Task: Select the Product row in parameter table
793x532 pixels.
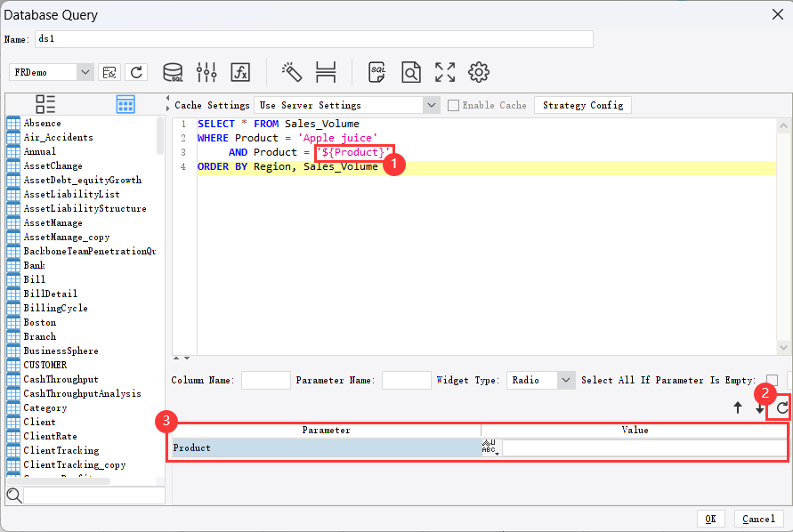Action: click(327, 447)
